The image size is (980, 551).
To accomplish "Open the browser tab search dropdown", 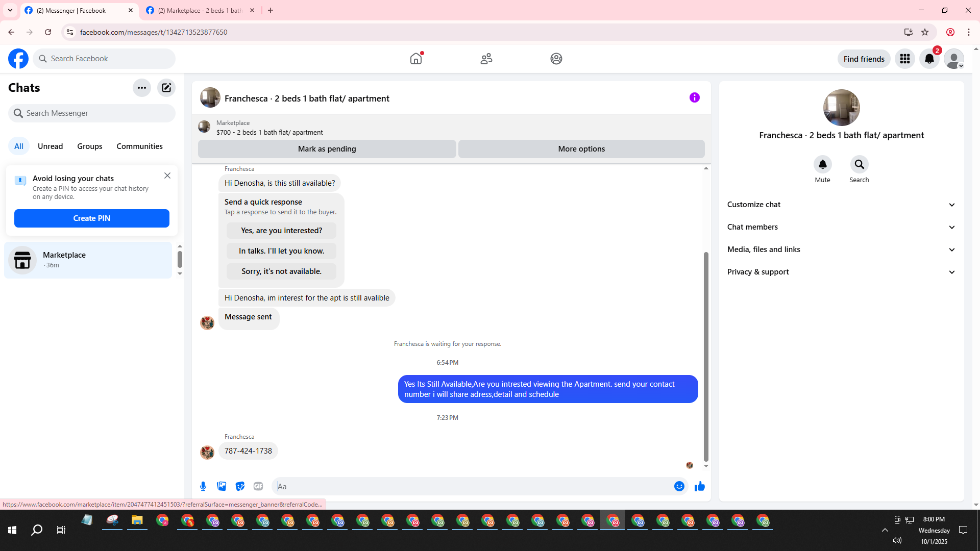I will point(10,10).
